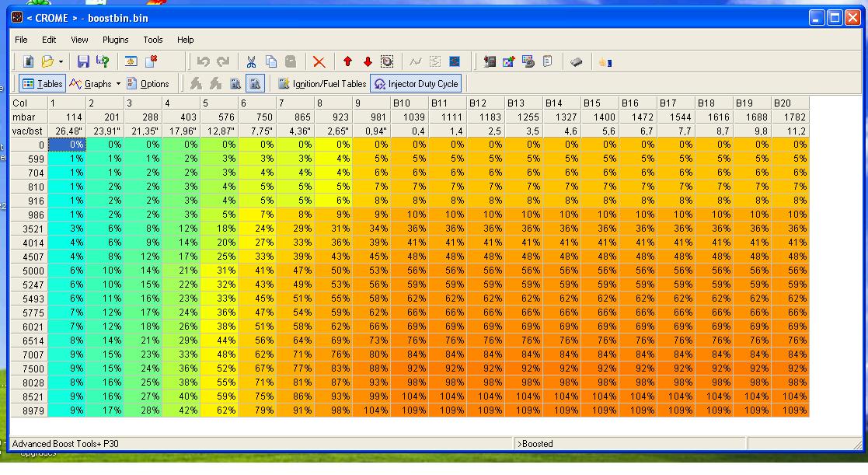Expand the Open folder dropdown arrow
The height and width of the screenshot is (475, 868).
pos(61,61)
